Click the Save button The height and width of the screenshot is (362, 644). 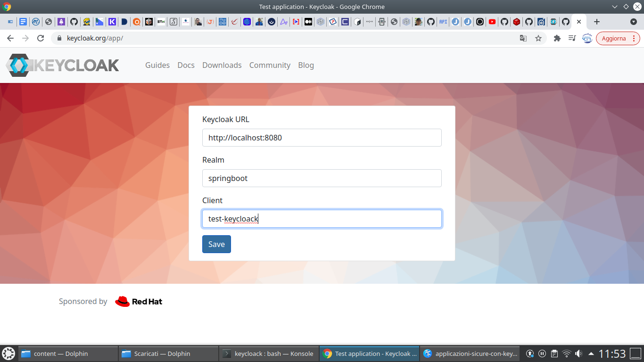(x=216, y=244)
